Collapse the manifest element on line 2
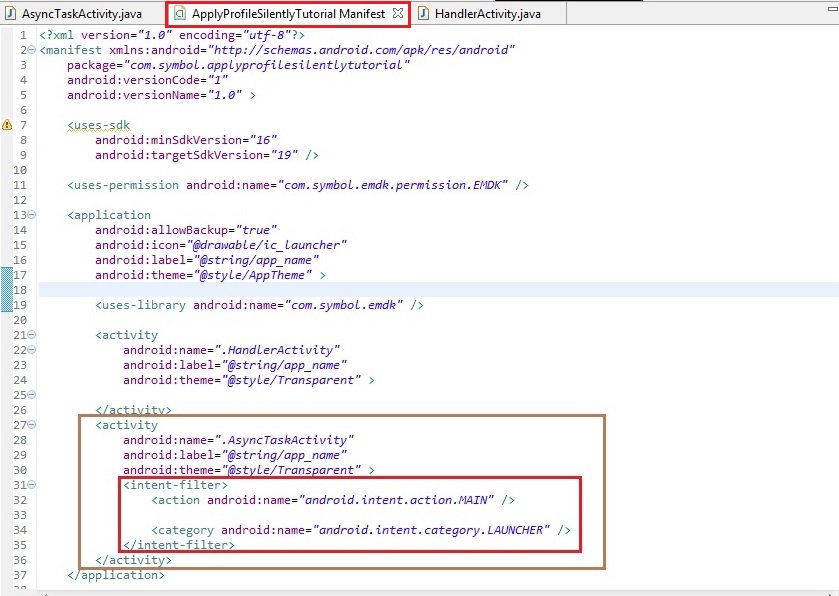Screen dimensions: 839x596 click(x=33, y=50)
